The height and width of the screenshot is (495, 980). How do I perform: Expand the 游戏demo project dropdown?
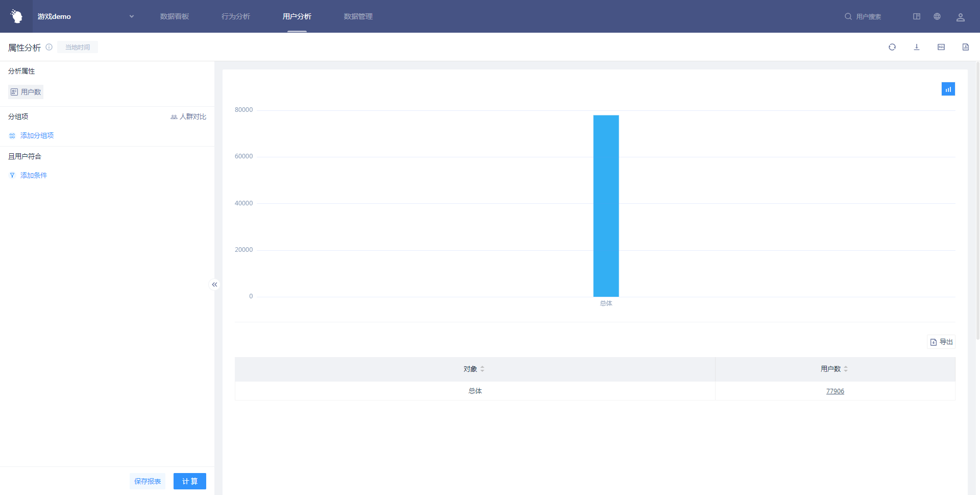(x=131, y=16)
